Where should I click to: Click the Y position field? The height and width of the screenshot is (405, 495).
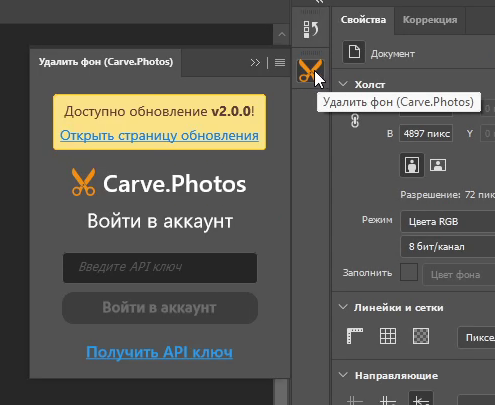point(487,134)
